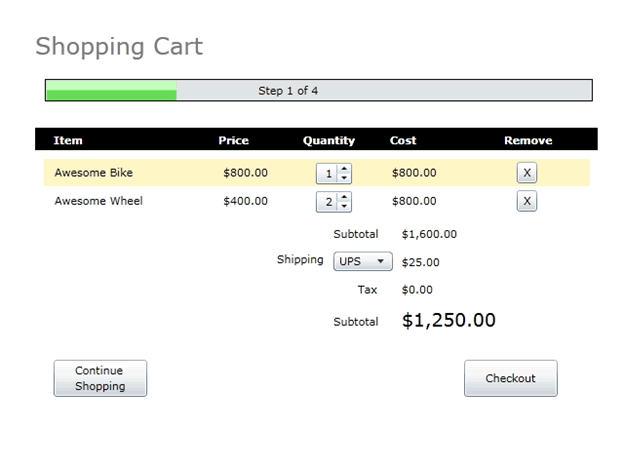The height and width of the screenshot is (469, 625).
Task: Decrease Awesome Wheel quantity with down arrow
Action: 344,206
